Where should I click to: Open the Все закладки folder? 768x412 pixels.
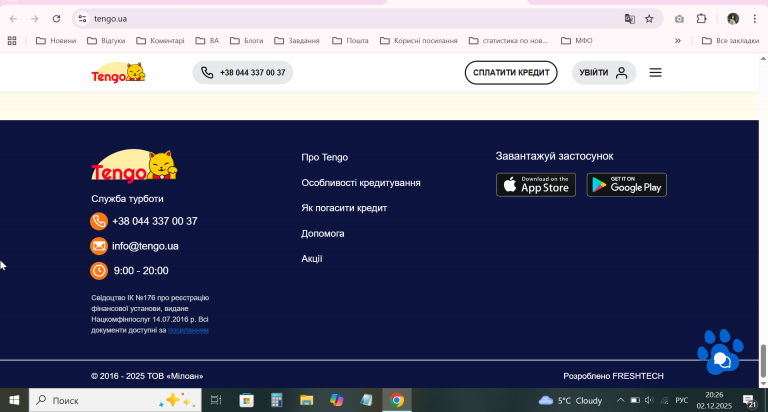[730, 41]
